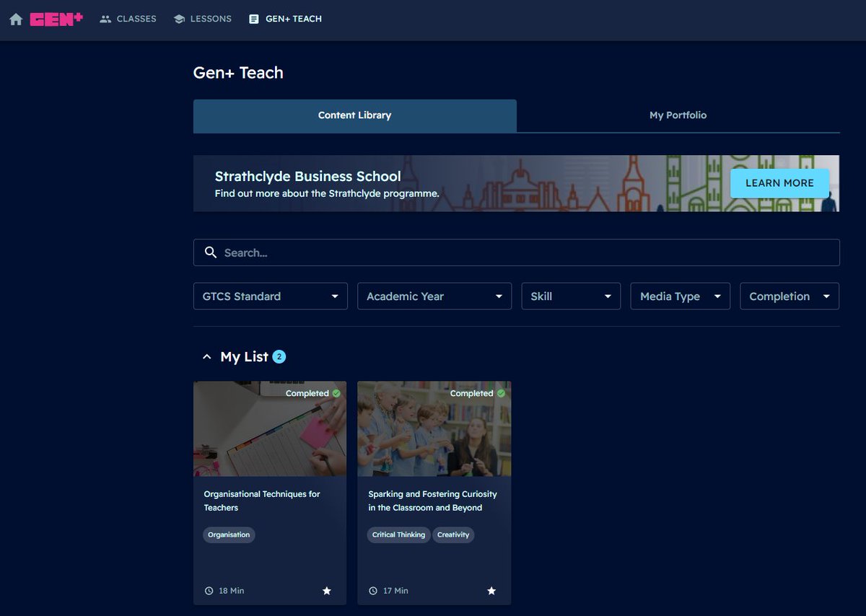Click the My List count badge
Viewport: 866px width, 616px height.
(279, 356)
